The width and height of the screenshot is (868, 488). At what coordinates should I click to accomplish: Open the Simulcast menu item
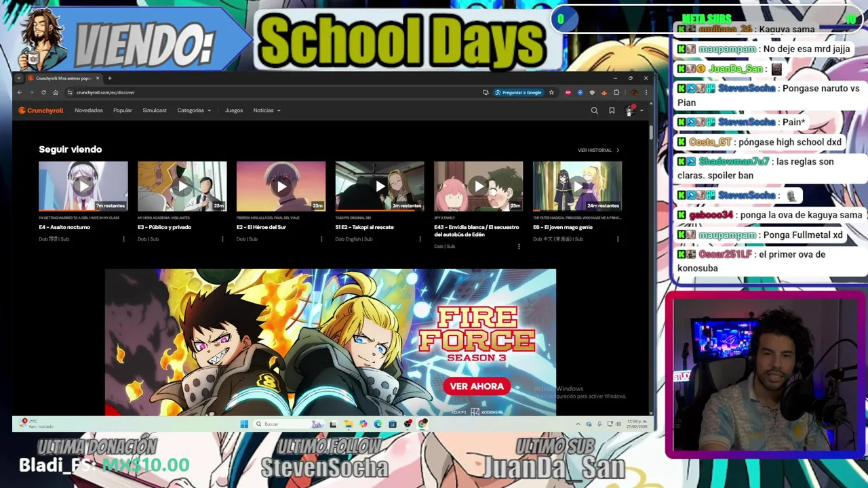[155, 110]
